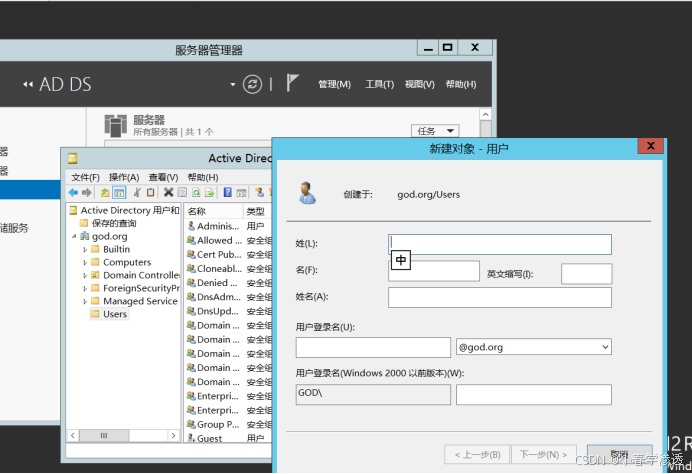Click the blue Back arrow in AD toolbar
The image size is (692, 474).
pyautogui.click(x=73, y=192)
